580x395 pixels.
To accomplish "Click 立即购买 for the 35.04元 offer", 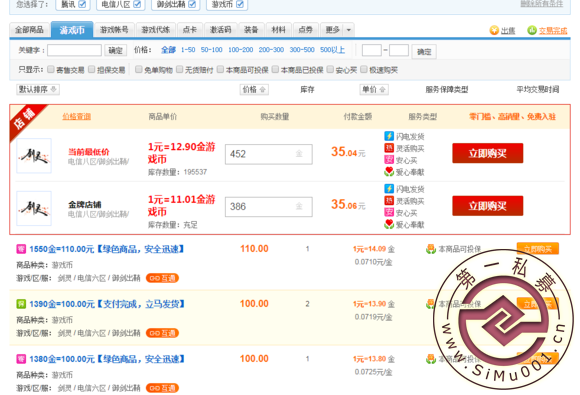I will click(488, 153).
